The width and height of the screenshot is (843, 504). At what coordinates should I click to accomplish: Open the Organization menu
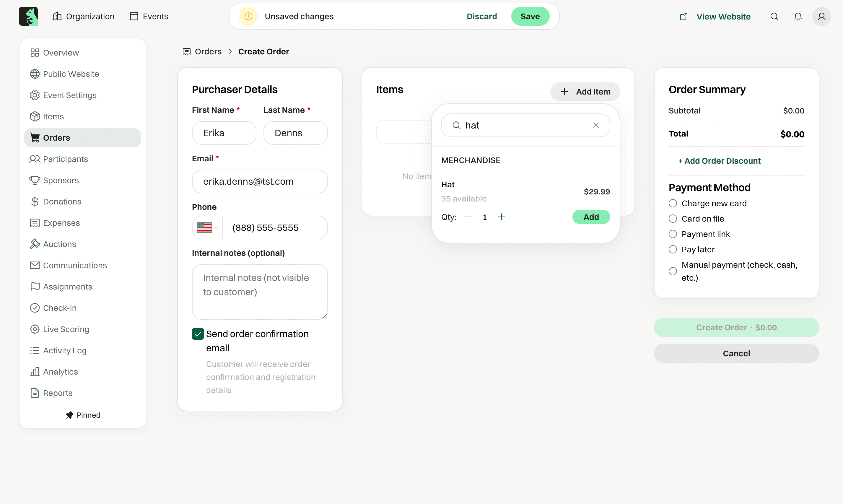pyautogui.click(x=83, y=16)
